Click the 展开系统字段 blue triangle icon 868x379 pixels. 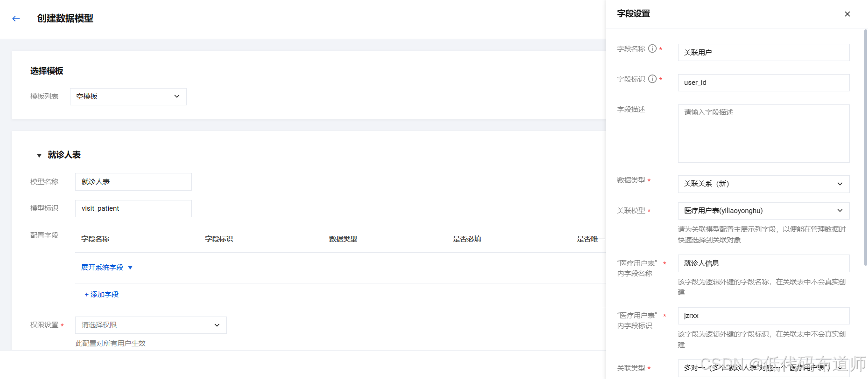[130, 268]
